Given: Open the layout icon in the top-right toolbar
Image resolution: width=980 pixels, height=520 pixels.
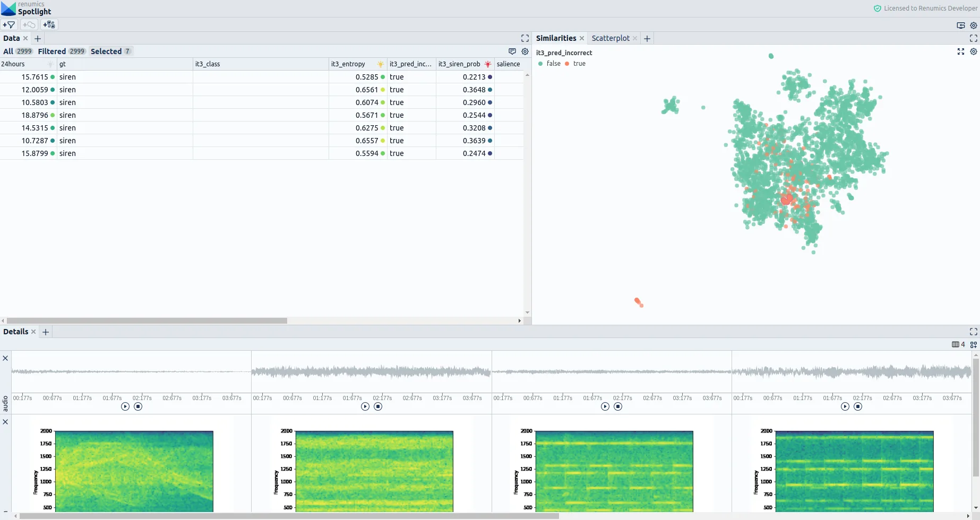Looking at the screenshot, I should tap(961, 25).
